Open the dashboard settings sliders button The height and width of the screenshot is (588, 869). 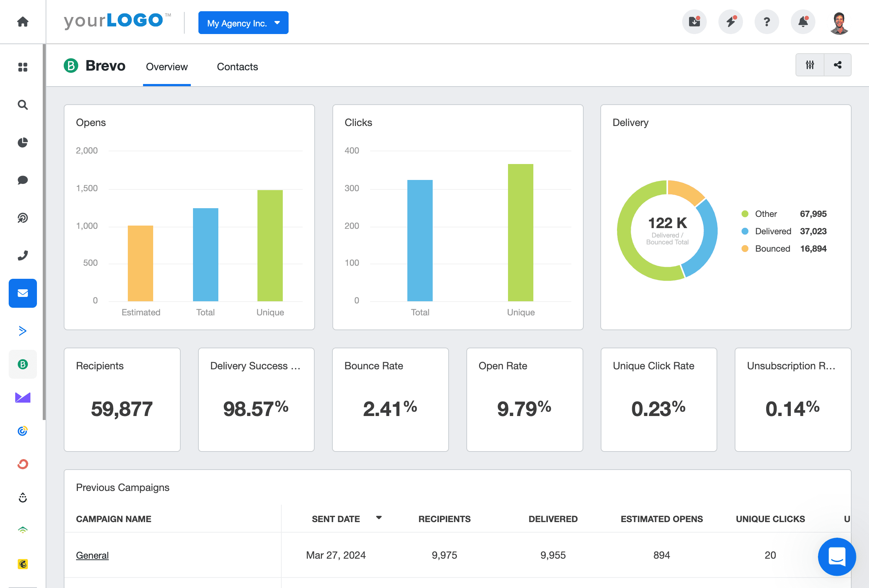pyautogui.click(x=810, y=65)
